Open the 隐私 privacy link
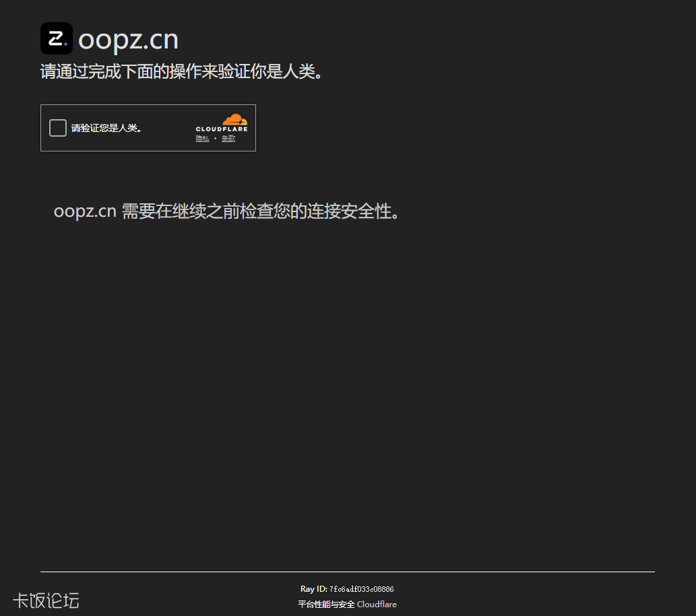 (202, 139)
